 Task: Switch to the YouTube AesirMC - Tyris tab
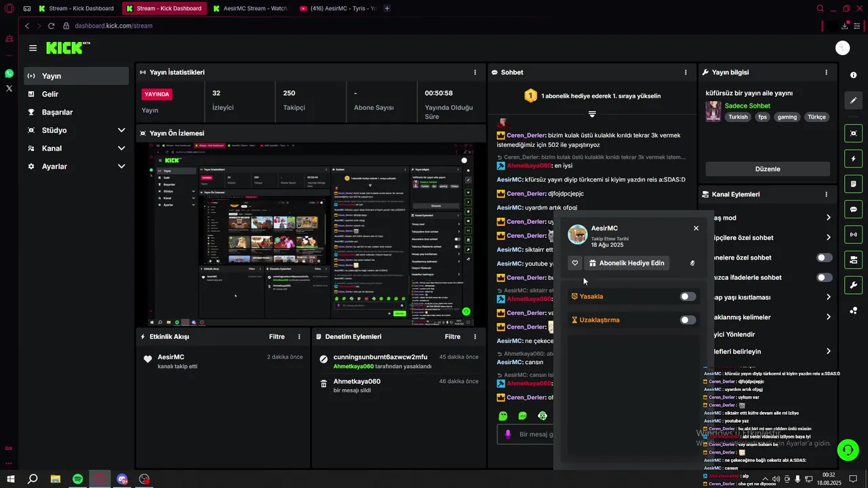pyautogui.click(x=337, y=9)
